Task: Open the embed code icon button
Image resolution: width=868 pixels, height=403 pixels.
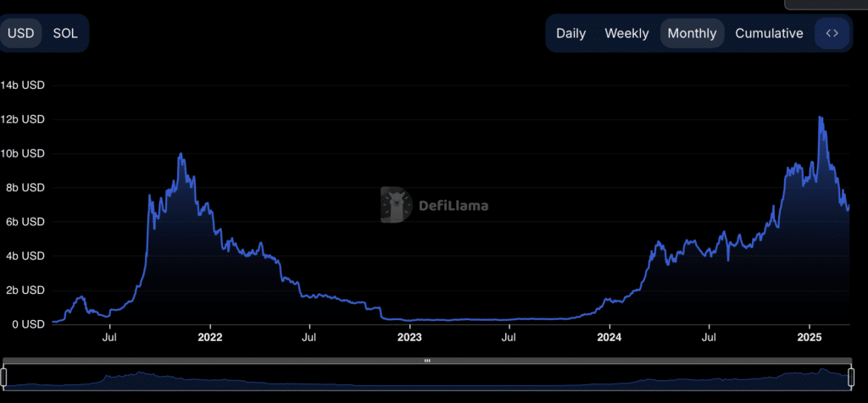Action: 832,33
